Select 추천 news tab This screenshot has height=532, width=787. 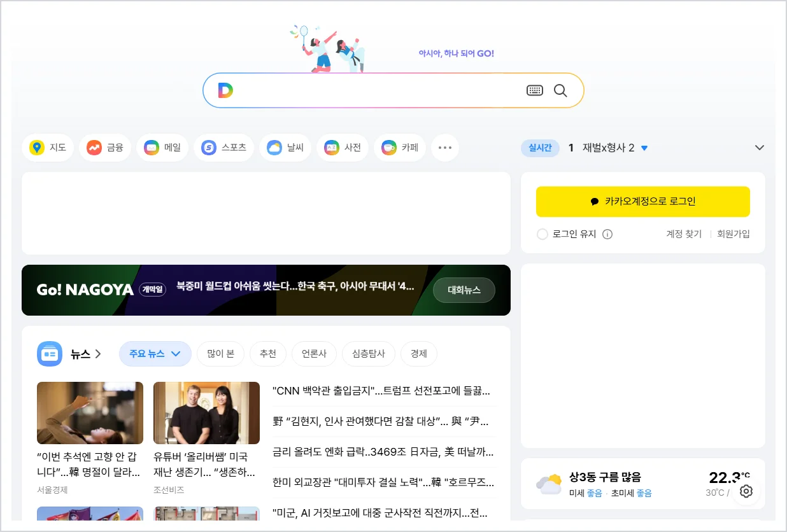click(268, 354)
